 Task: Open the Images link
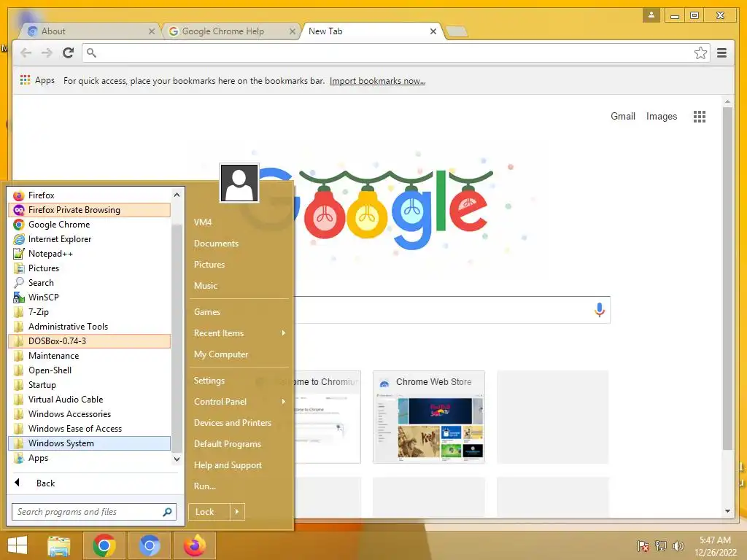coord(661,117)
